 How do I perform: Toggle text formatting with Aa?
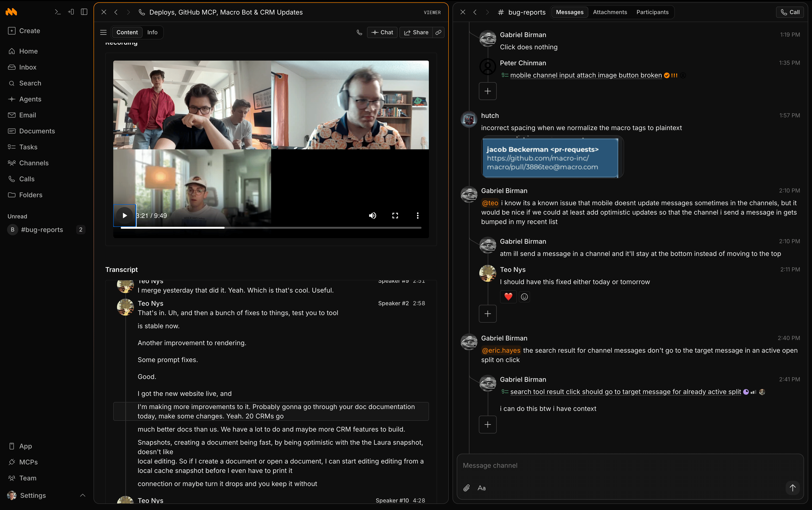point(481,488)
